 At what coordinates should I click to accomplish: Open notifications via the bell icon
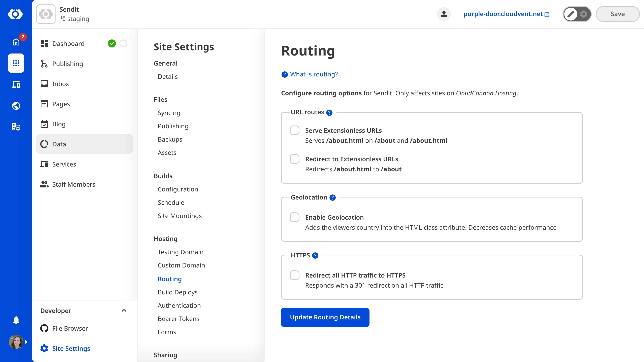pyautogui.click(x=16, y=320)
